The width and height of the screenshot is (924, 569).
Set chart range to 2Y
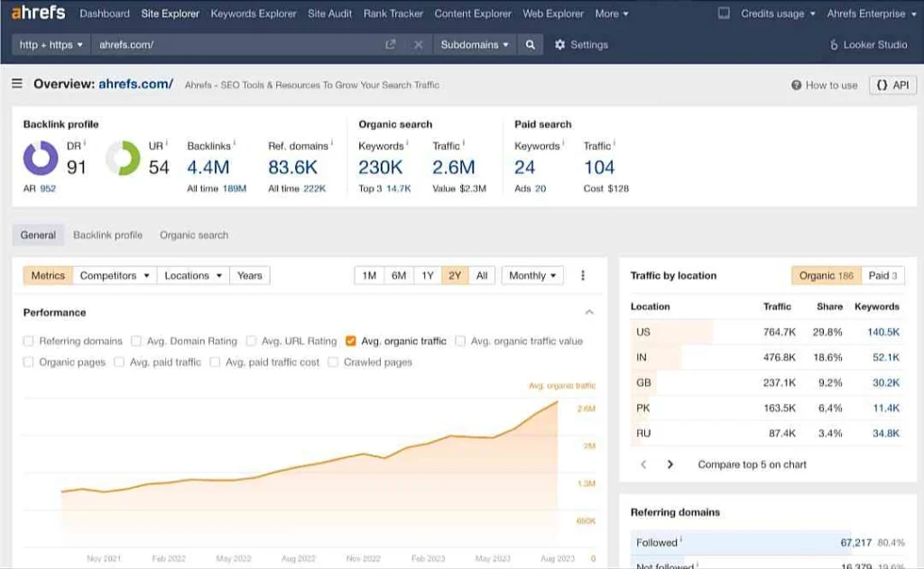(x=455, y=275)
